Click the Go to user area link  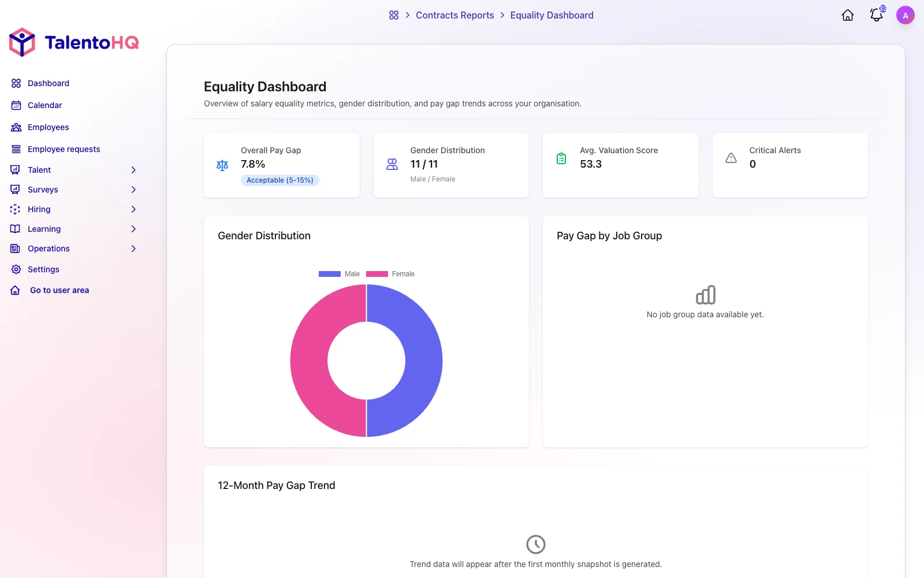point(59,290)
